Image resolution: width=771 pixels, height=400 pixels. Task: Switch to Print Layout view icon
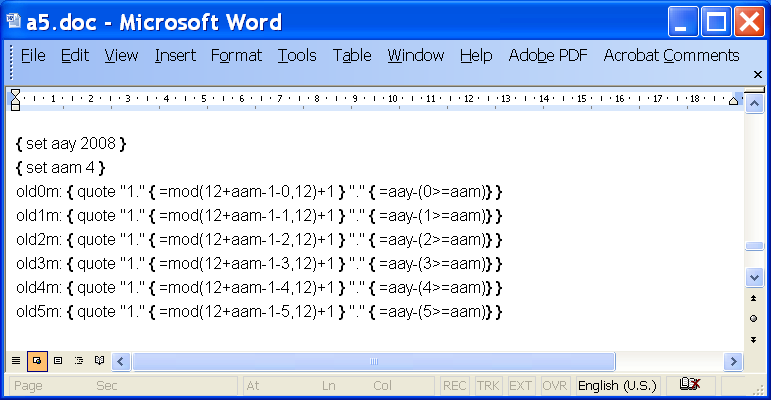(x=57, y=360)
